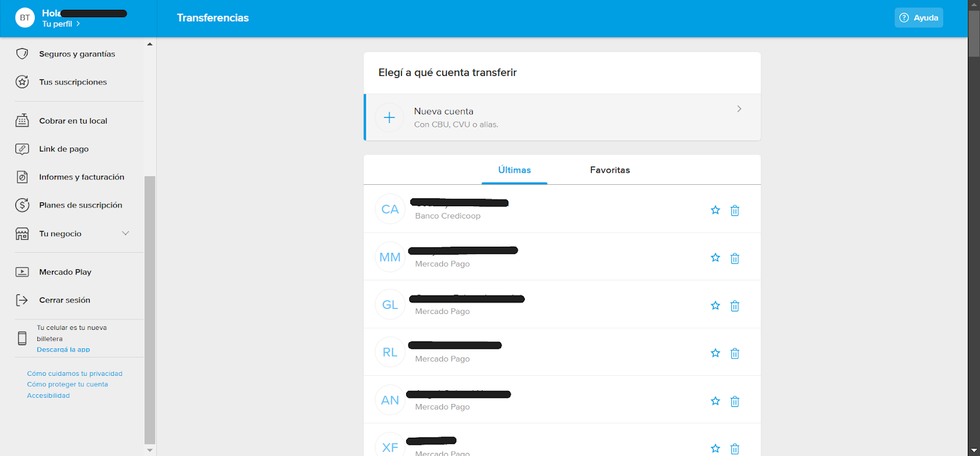Click the Link de pago chain icon
Viewport: 980px width, 456px height.
tap(22, 149)
